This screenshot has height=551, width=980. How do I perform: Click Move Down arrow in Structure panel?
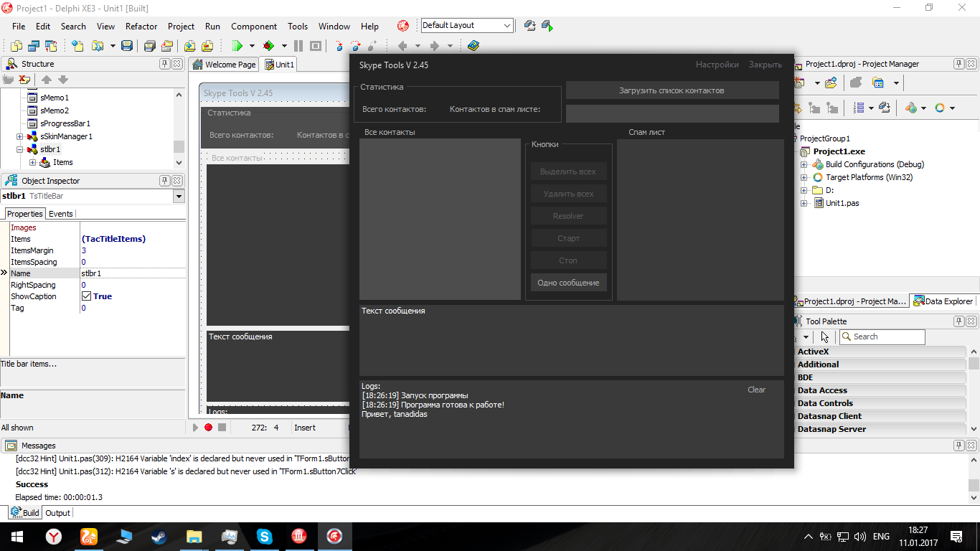pyautogui.click(x=63, y=80)
